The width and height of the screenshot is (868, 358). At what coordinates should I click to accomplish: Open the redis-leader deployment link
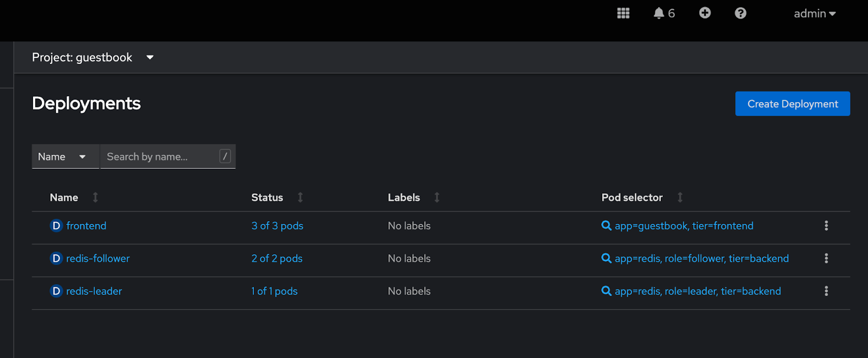click(94, 291)
